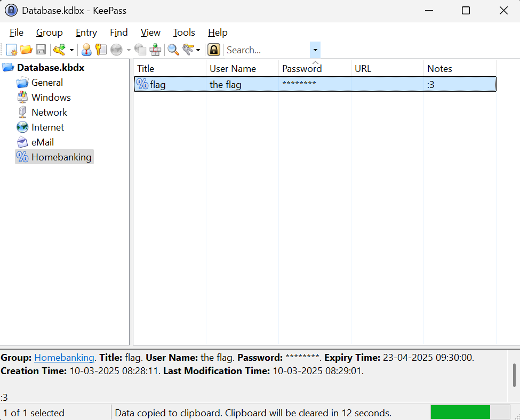Screen dimensions: 520x420
Task: Open the Entry menu
Action: [x=86, y=33]
